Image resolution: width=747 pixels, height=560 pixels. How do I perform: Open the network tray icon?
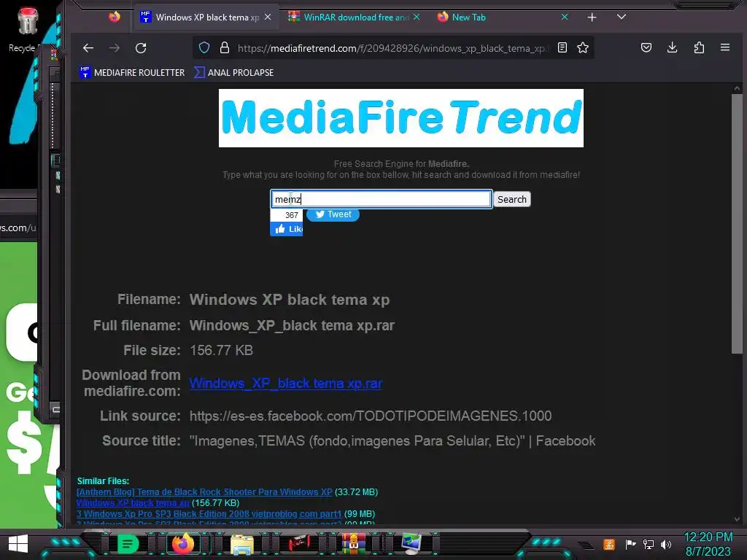(649, 544)
